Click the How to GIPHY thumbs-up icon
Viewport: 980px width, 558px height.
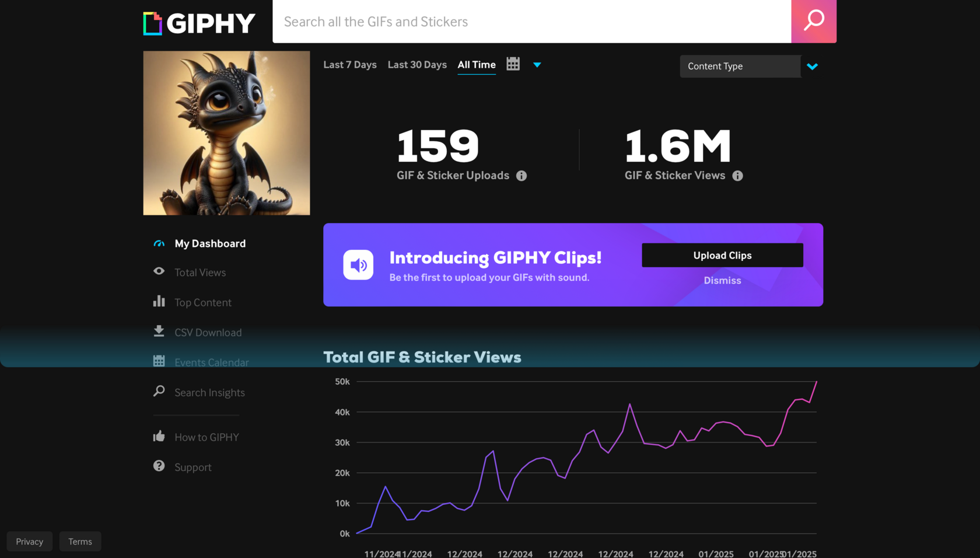tap(159, 436)
